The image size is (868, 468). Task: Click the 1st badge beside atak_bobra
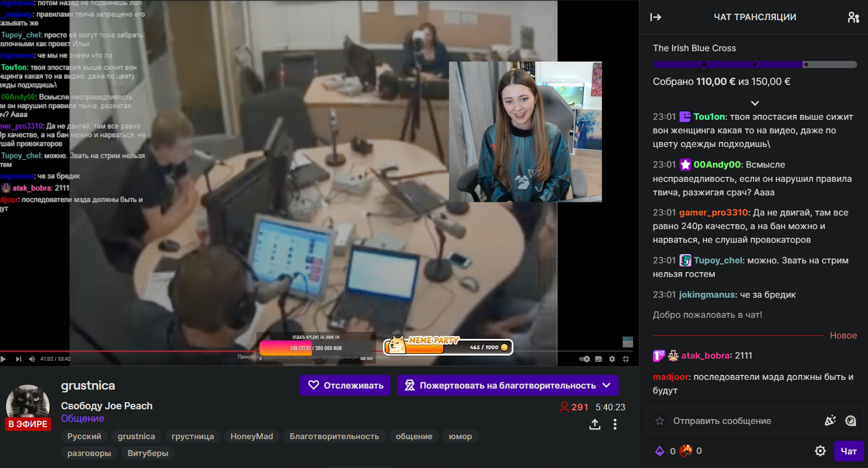(x=659, y=356)
